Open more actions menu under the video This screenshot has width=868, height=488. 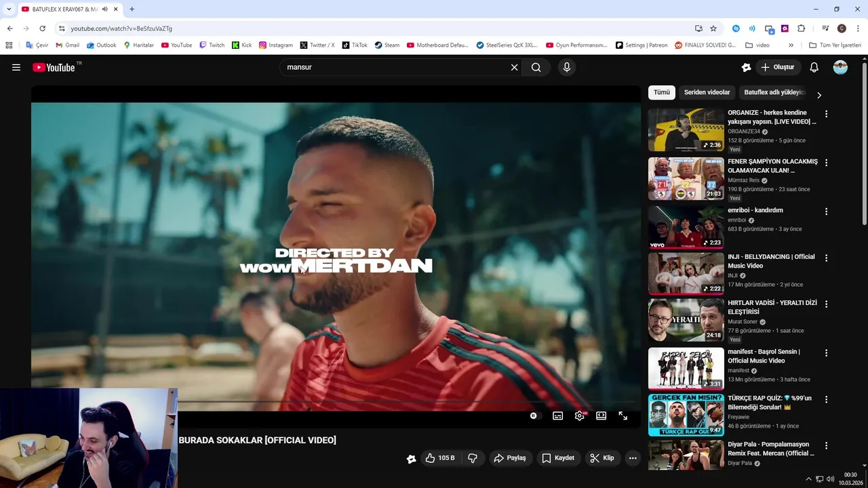pos(633,458)
